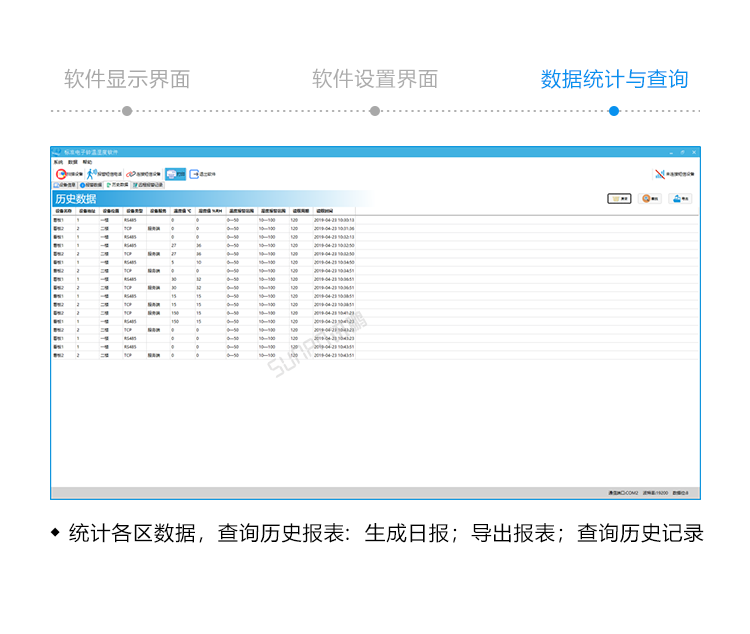This screenshot has width=750, height=634.
Task: Click the disconnected signal status icon
Action: (659, 174)
